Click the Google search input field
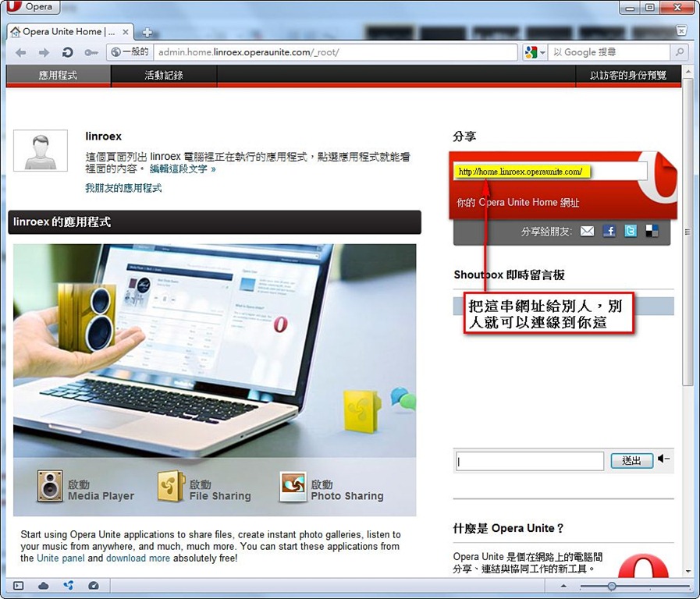700x599 pixels. [x=609, y=52]
